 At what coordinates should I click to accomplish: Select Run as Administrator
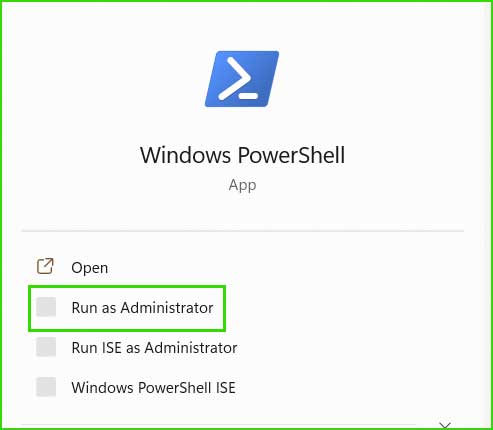click(125, 307)
